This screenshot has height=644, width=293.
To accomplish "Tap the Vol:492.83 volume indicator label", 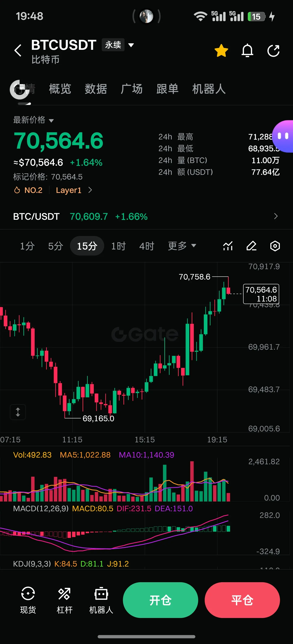I will [32, 455].
